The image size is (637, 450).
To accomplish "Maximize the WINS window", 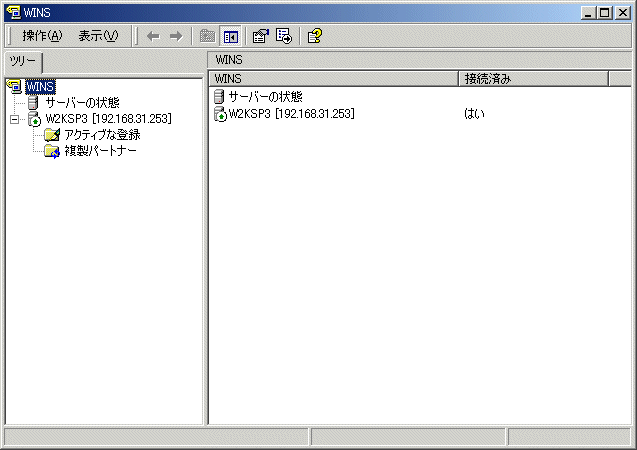I will (604, 13).
